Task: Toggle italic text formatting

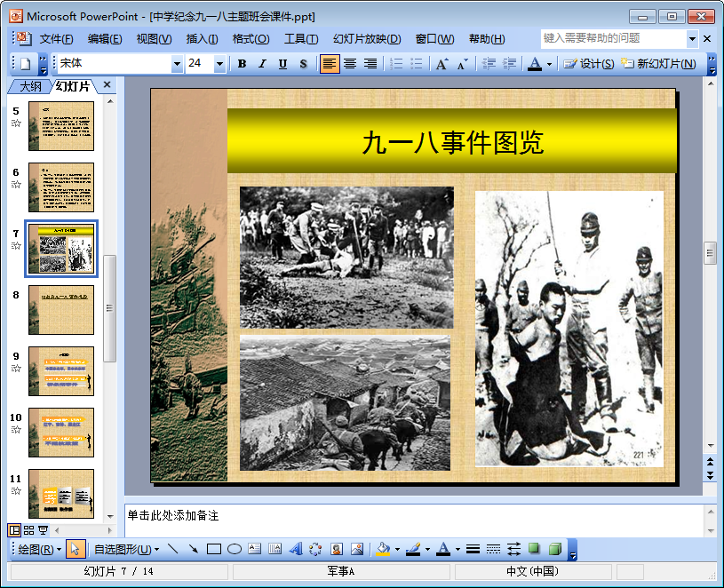Action: tap(262, 64)
